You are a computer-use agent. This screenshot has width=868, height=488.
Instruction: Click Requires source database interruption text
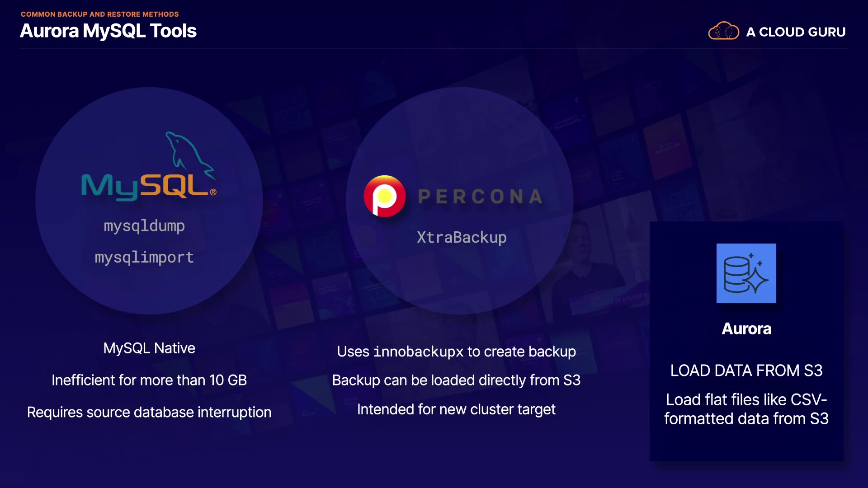(149, 412)
